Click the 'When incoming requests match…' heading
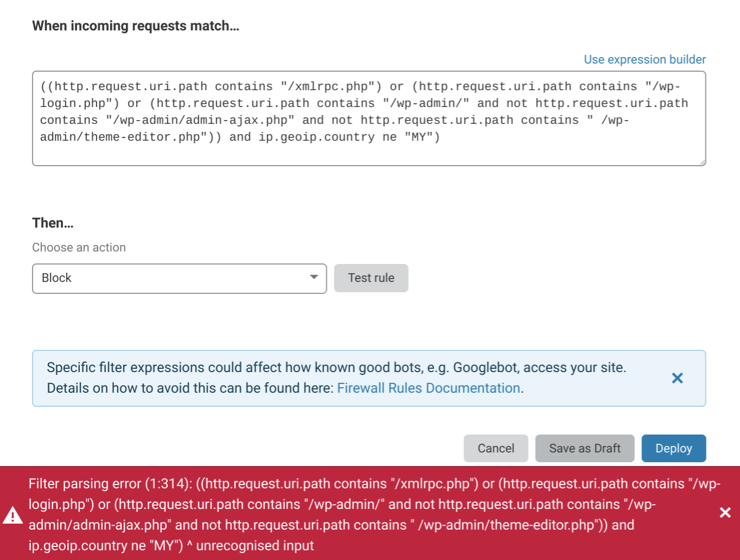Viewport: 740px width, 560px height. tap(136, 26)
